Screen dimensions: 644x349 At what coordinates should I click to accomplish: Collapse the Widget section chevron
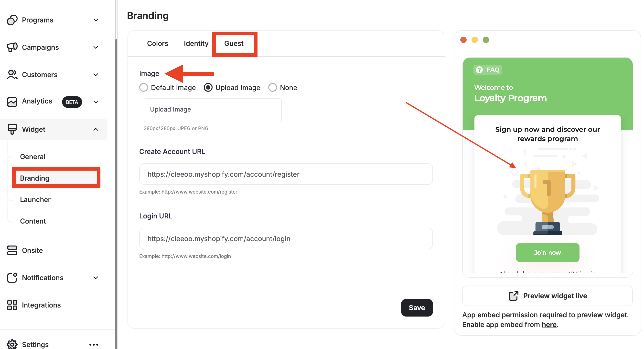[x=96, y=129]
